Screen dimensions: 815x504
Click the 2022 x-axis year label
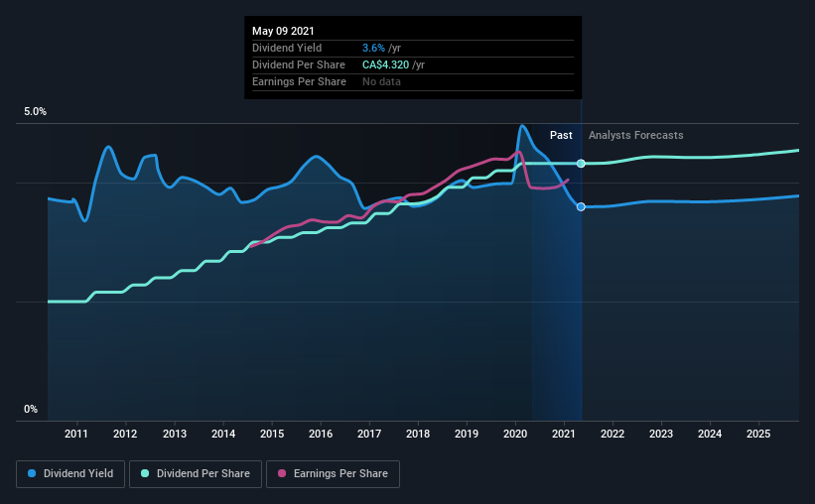(612, 434)
